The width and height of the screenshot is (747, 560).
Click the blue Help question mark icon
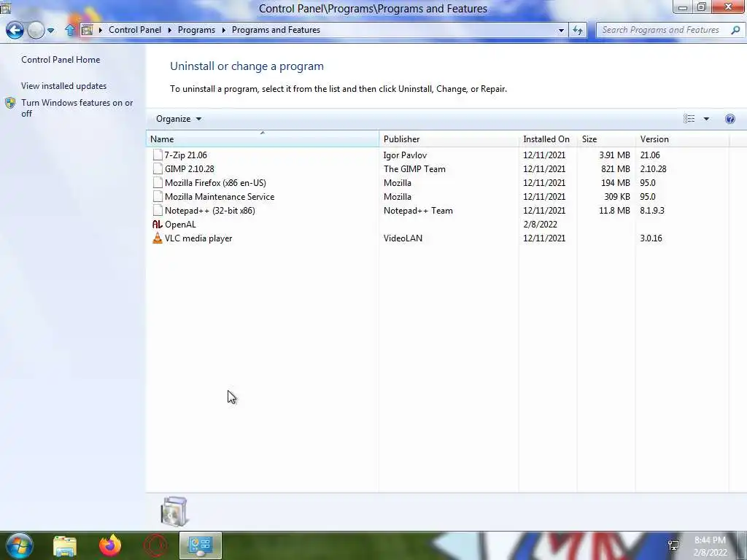pos(729,119)
